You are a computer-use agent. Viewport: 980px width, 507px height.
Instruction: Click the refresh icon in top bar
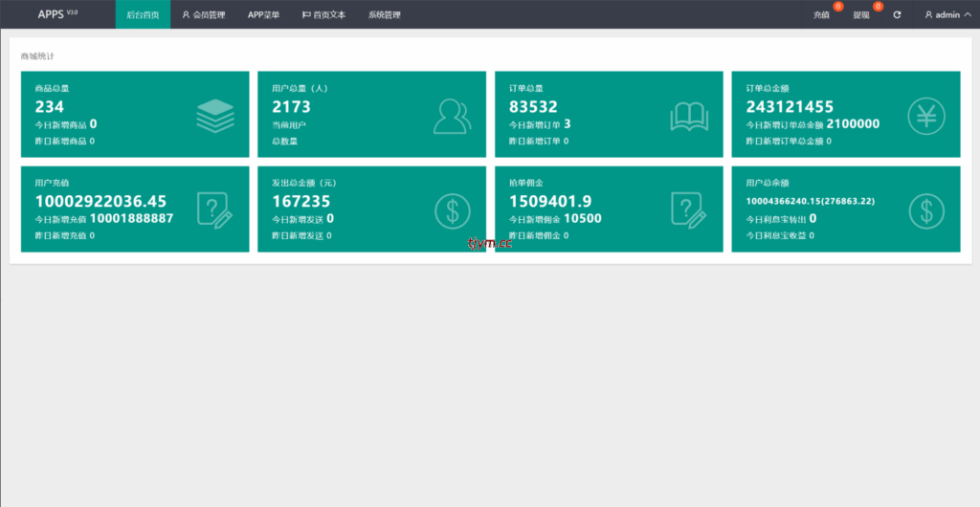coord(897,15)
